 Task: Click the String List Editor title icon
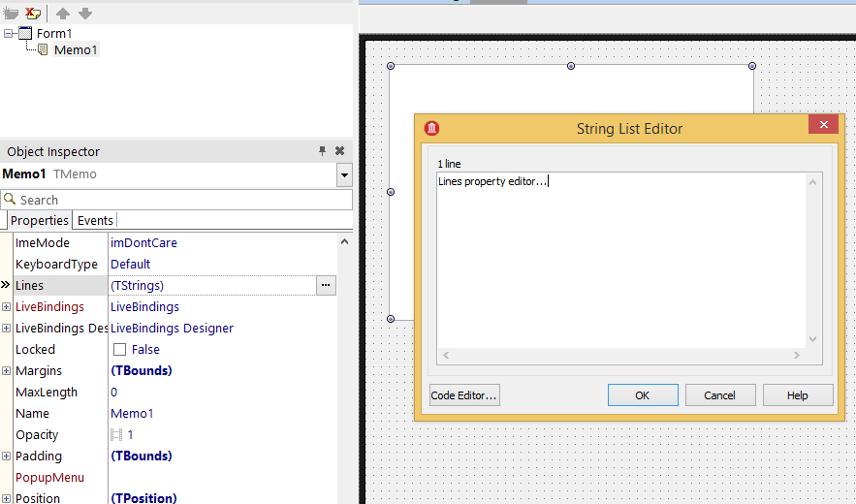pos(431,128)
